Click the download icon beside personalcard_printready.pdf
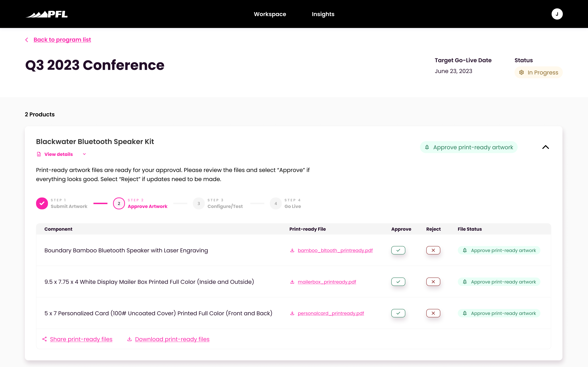Viewport: 588px width, 367px height. click(292, 313)
